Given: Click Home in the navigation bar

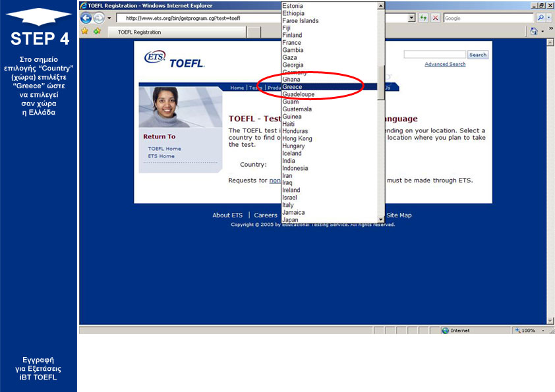Looking at the screenshot, I should [237, 88].
